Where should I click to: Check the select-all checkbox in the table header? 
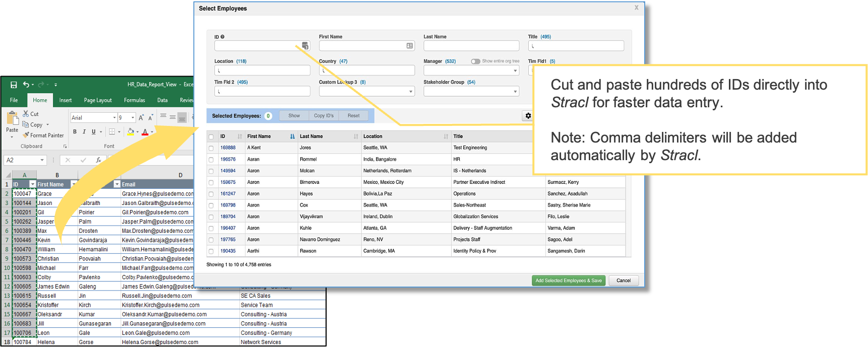(211, 137)
